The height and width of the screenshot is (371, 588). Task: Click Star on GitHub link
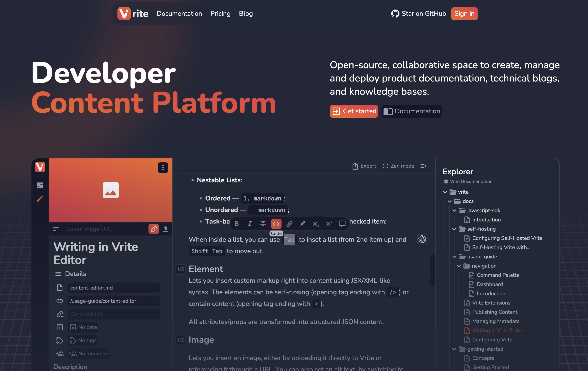click(418, 13)
